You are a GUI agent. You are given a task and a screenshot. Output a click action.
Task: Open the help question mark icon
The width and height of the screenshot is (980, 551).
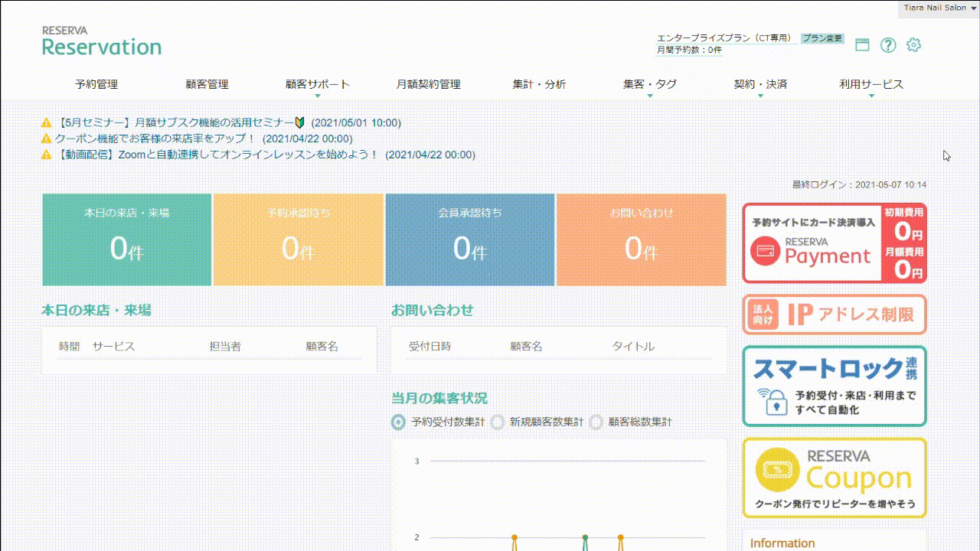(x=888, y=45)
